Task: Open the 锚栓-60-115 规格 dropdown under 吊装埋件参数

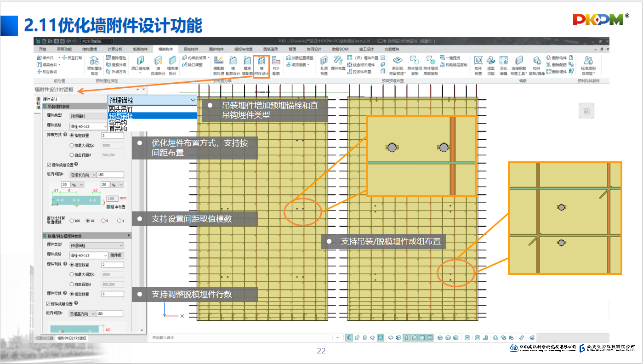Action: [x=89, y=126]
